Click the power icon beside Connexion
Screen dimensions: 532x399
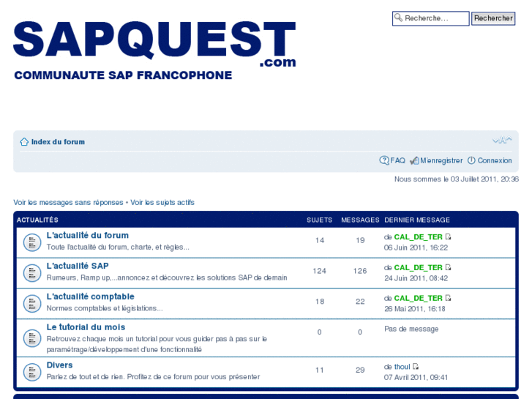tap(471, 160)
